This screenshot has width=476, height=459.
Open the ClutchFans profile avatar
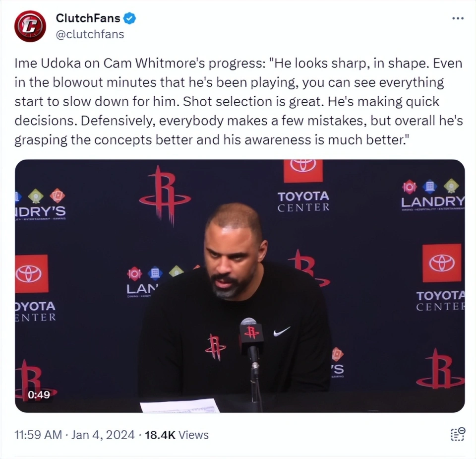click(30, 26)
